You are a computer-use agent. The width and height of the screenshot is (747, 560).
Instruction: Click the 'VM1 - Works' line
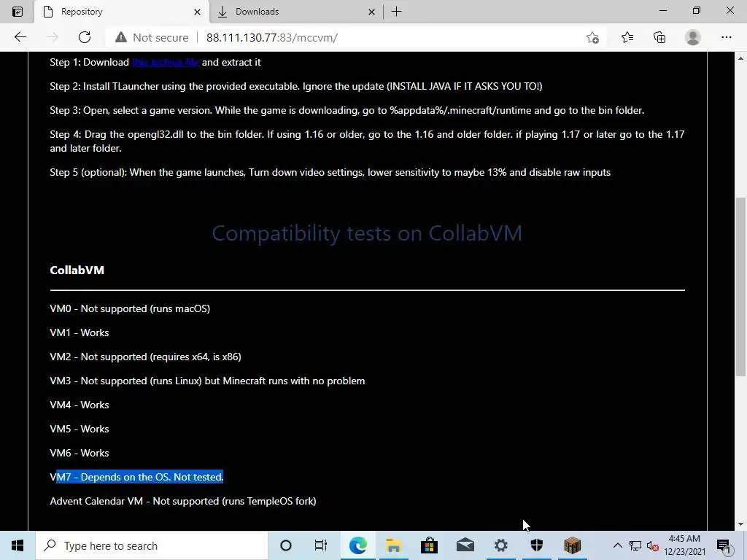pos(80,332)
